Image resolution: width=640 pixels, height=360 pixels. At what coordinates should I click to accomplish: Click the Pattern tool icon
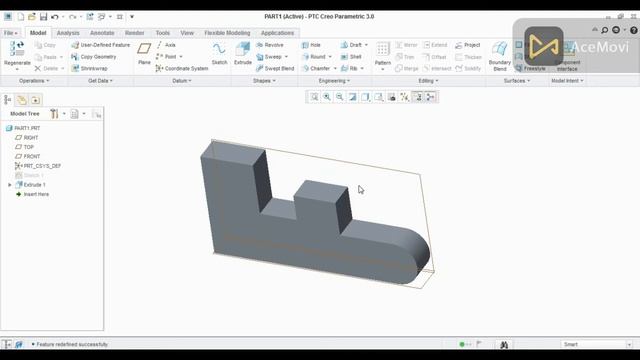(x=382, y=49)
